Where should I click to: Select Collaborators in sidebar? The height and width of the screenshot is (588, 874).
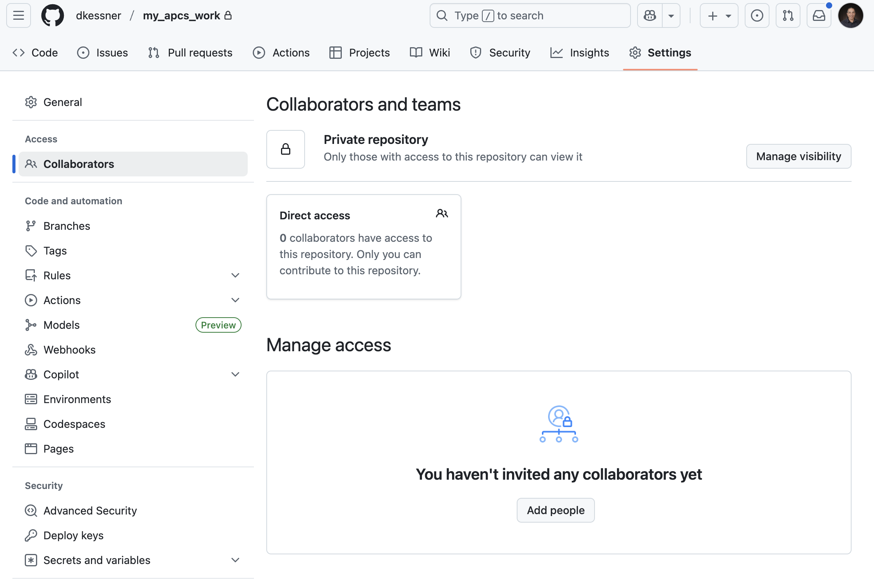pos(133,164)
